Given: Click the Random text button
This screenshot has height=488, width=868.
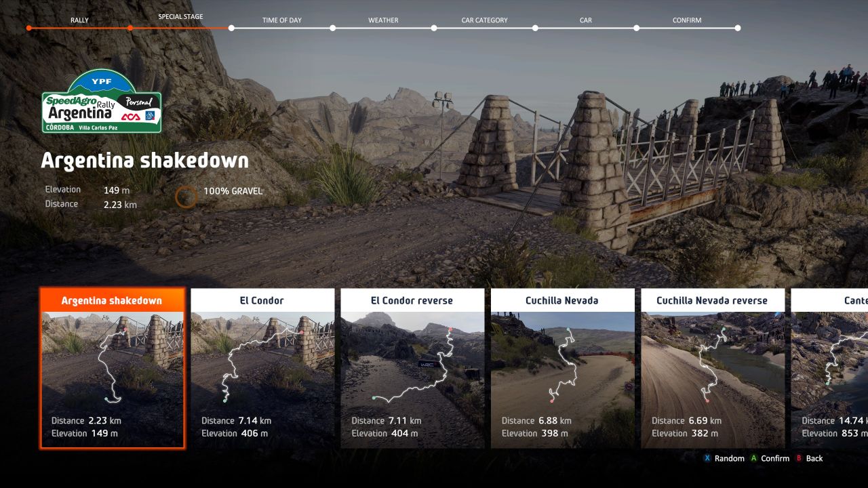Looking at the screenshot, I should pos(729,459).
